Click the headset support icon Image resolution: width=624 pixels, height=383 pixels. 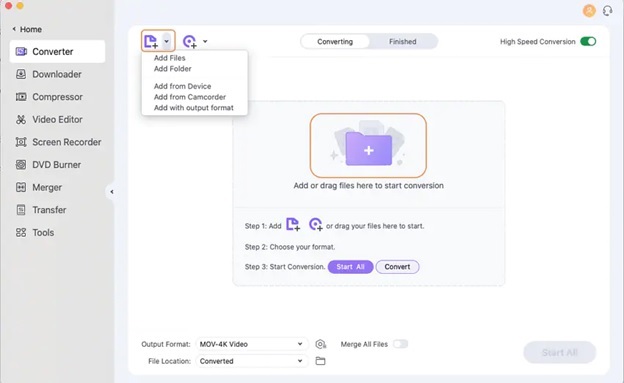(607, 10)
